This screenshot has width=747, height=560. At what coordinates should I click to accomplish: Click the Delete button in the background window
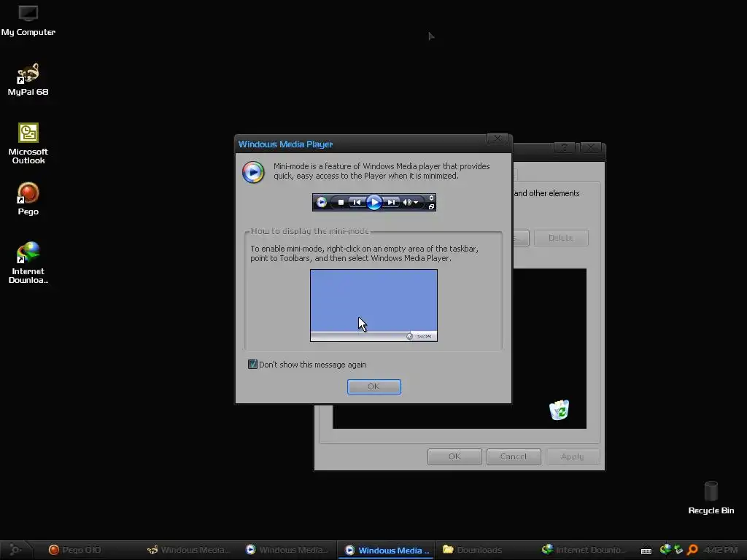click(x=561, y=238)
